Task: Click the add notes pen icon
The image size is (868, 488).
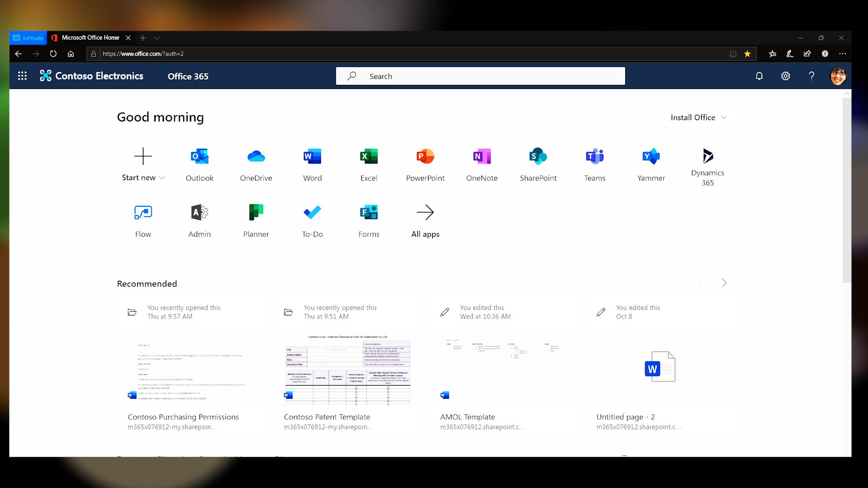Action: click(790, 54)
